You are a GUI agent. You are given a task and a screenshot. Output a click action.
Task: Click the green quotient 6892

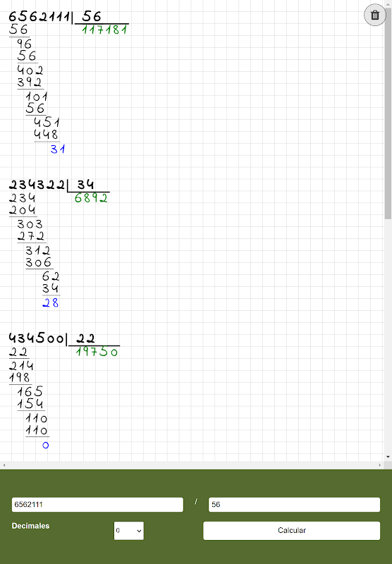coord(91,198)
